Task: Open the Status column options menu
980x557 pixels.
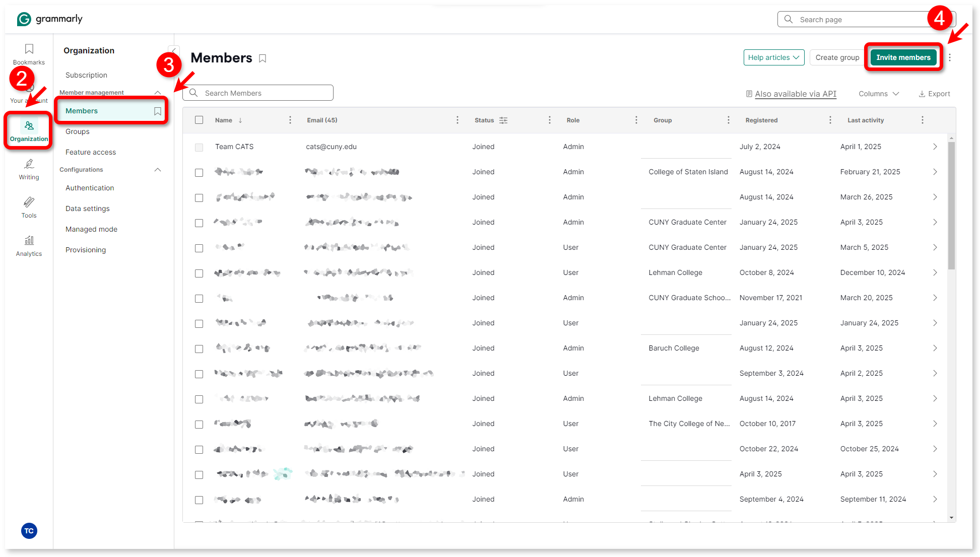Action: tap(550, 120)
